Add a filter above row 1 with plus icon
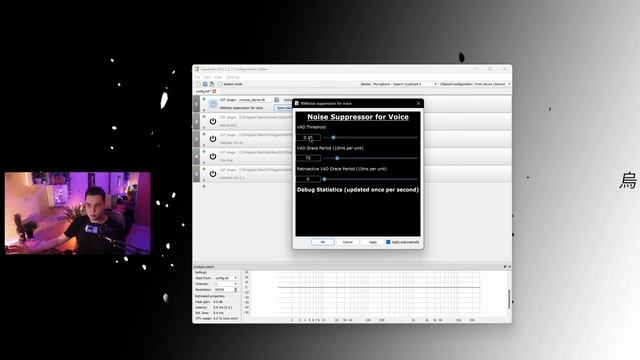This screenshot has width=640, height=360. [x=204, y=99]
